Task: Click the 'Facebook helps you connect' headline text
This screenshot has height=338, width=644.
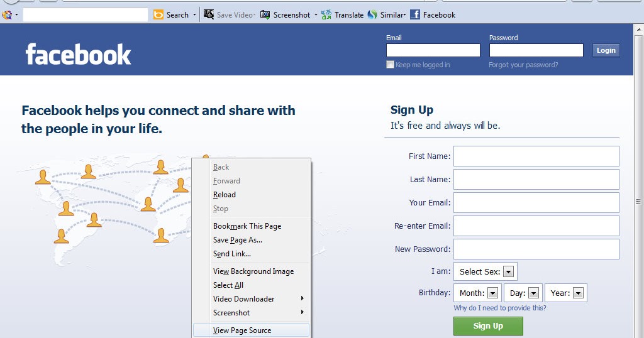Action: 158,119
